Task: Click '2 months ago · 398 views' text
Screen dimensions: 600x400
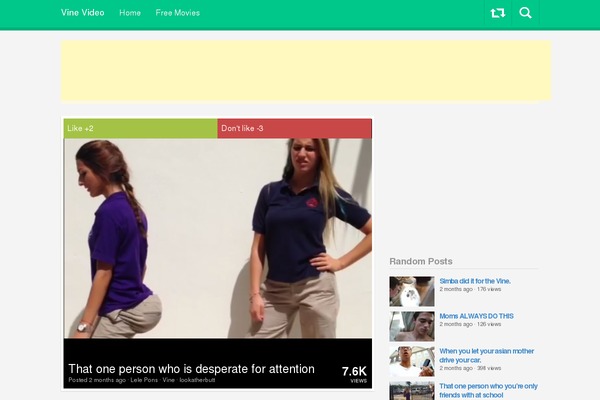Action: pos(470,368)
